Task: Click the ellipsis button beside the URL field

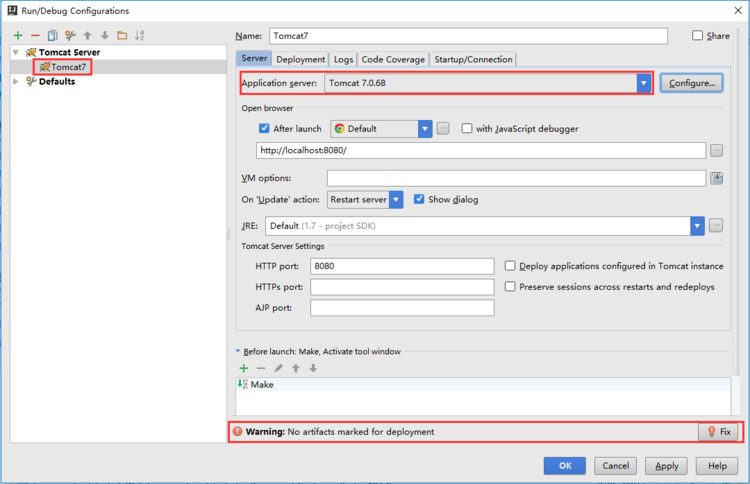Action: [716, 151]
